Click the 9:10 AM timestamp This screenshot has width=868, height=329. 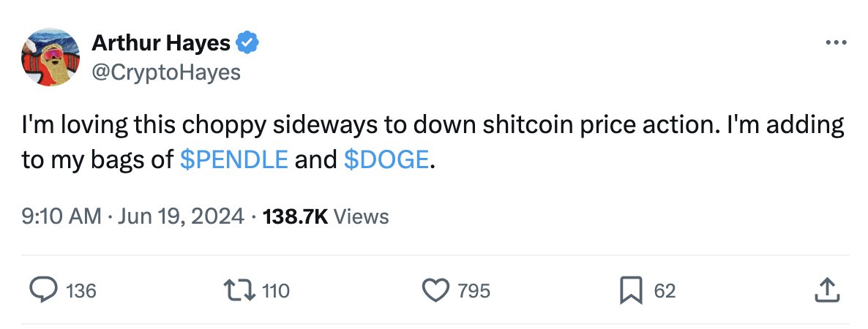[60, 216]
